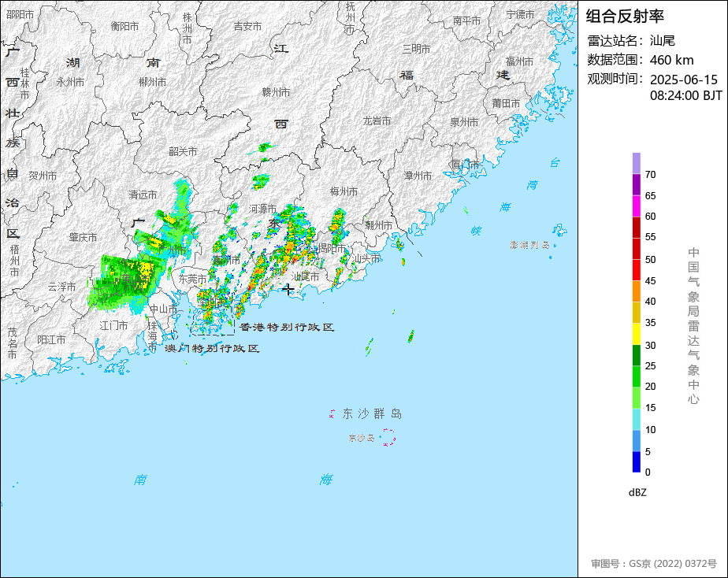Click the 衡阳市 city label
Viewport: 728px width, 578px height.
(x=125, y=27)
